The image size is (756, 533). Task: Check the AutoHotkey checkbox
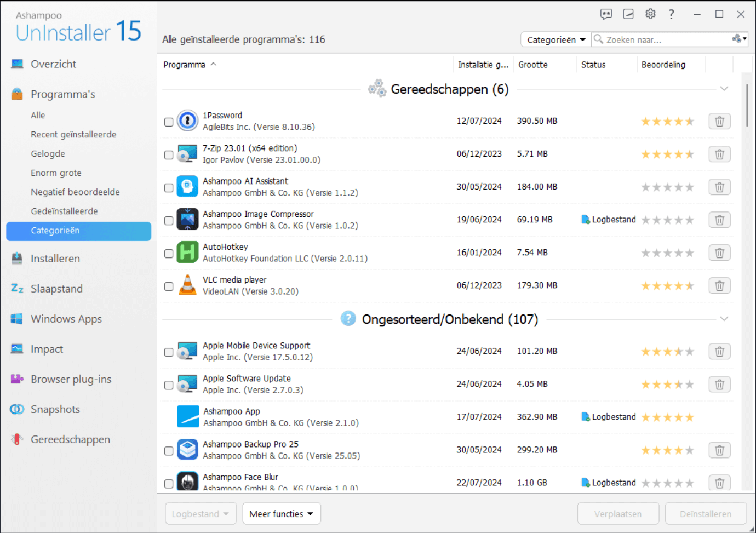169,253
